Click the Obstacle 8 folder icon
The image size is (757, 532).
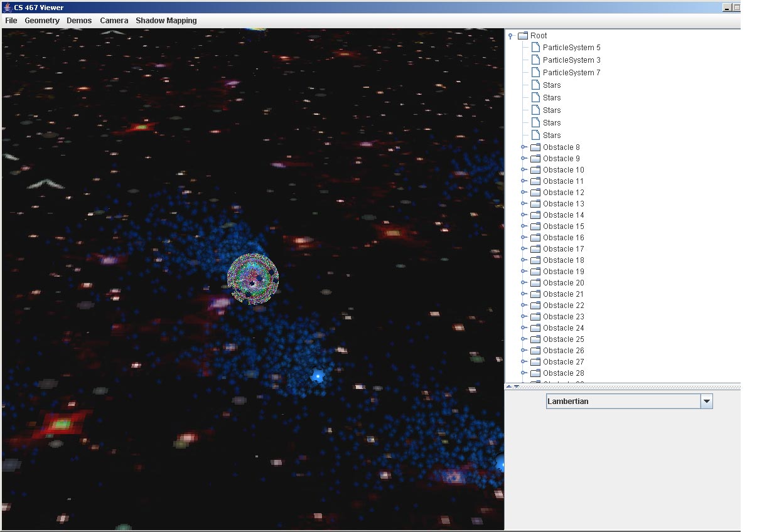535,147
